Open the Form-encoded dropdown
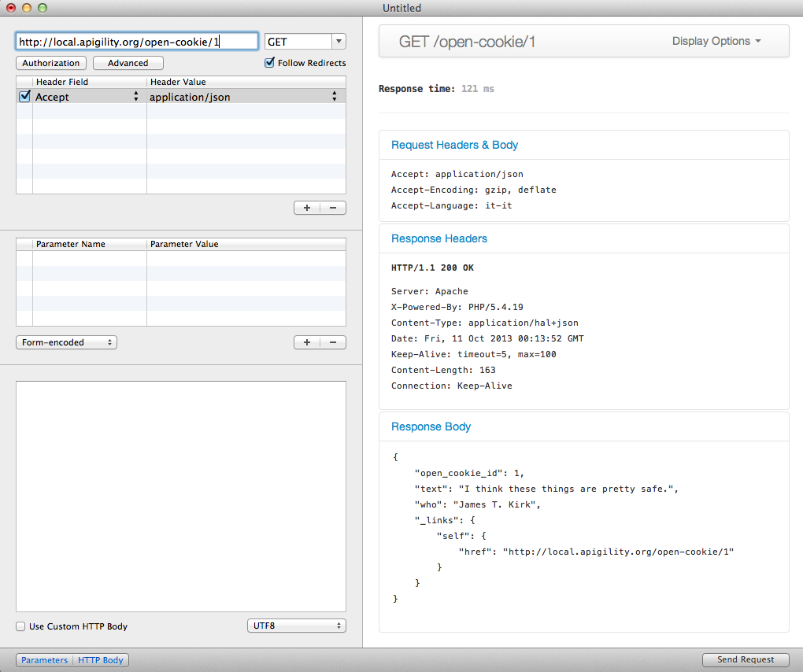This screenshot has width=803, height=672. (66, 342)
